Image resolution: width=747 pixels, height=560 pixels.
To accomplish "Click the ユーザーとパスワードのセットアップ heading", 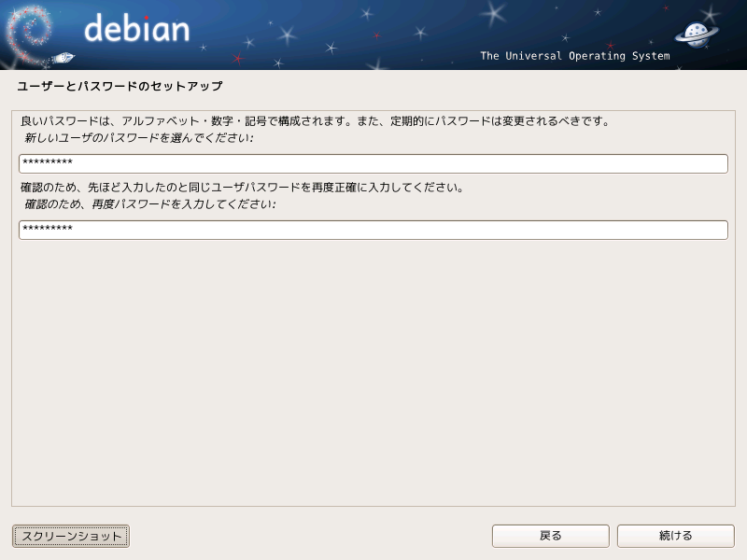I will [120, 86].
